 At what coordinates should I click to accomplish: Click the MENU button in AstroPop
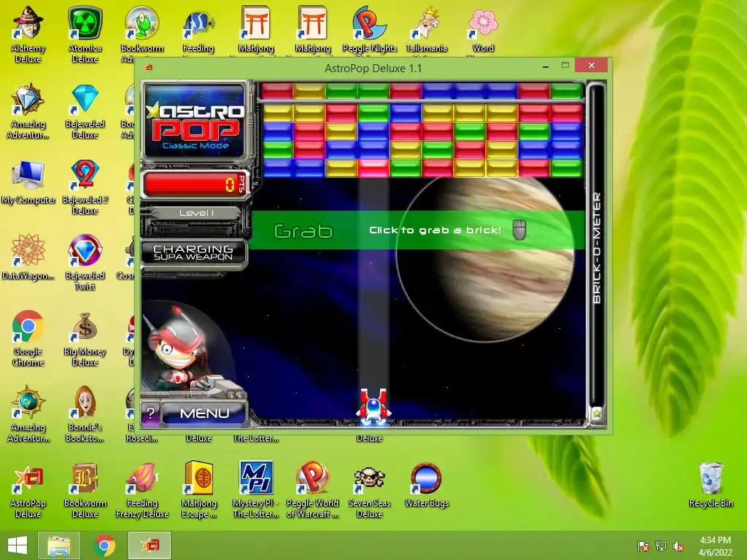click(204, 413)
